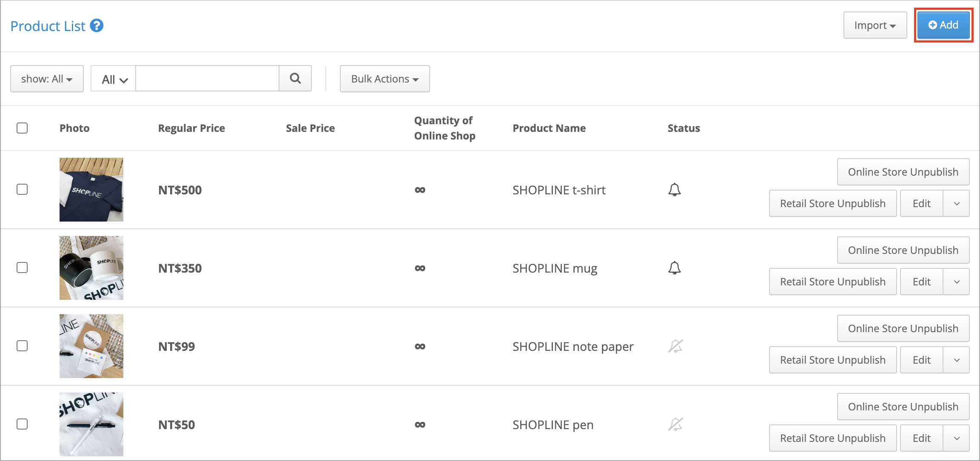Image resolution: width=980 pixels, height=461 pixels.
Task: Select the SHOPLINE pen row checkbox
Action: coord(22,424)
